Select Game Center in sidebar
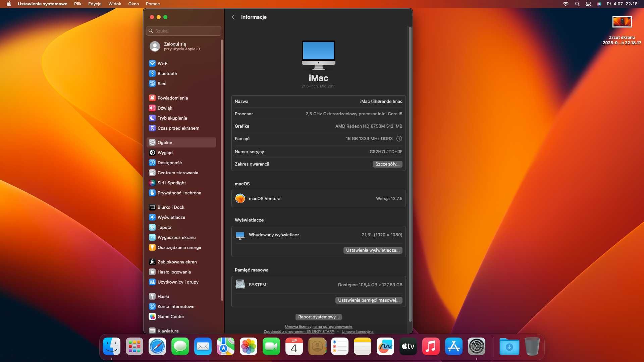Screen dimensions: 644x362 tap(181, 316)
